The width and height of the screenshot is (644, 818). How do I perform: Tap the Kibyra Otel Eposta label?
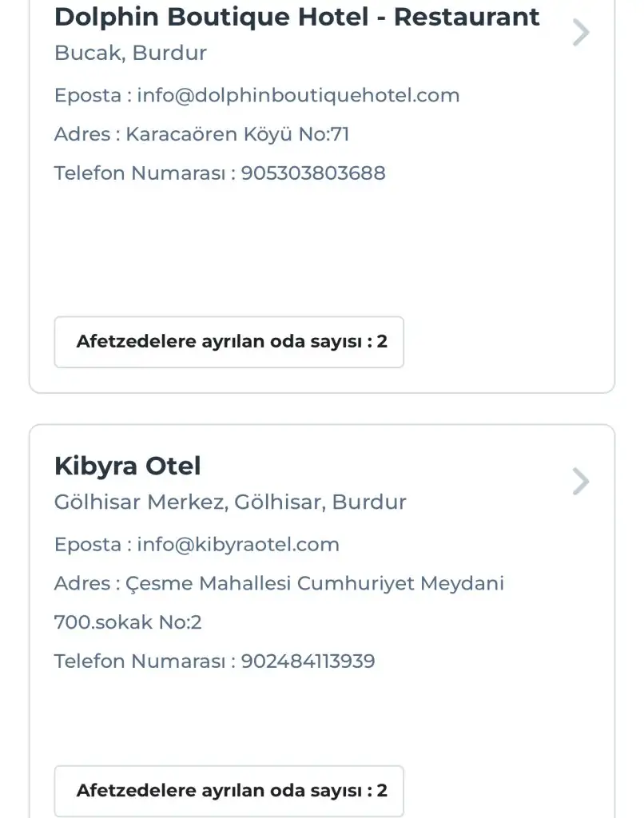click(88, 545)
